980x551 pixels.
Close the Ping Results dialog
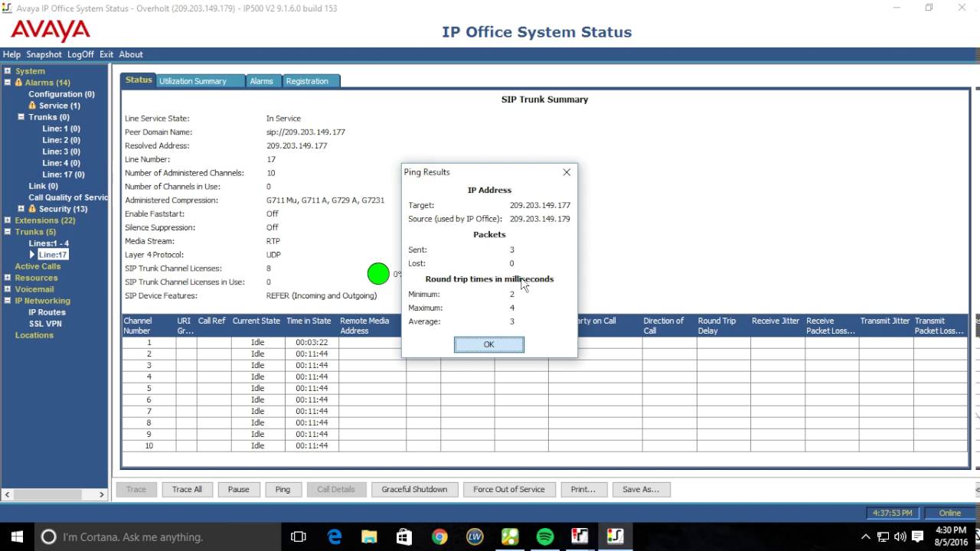pyautogui.click(x=567, y=172)
